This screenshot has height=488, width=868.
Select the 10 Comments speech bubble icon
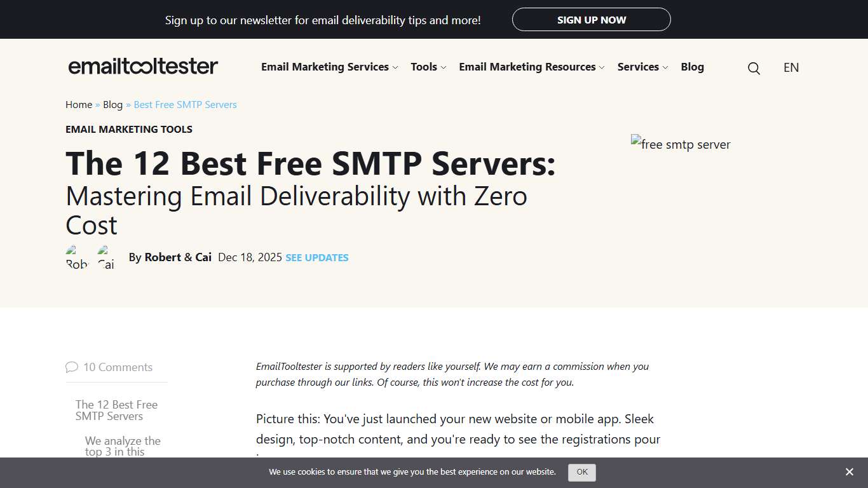pyautogui.click(x=72, y=367)
